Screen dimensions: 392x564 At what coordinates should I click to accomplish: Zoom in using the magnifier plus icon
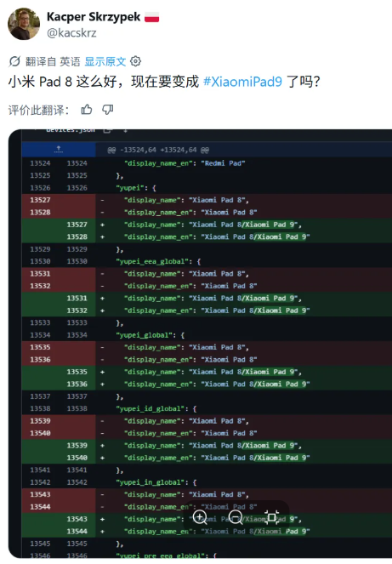200,517
